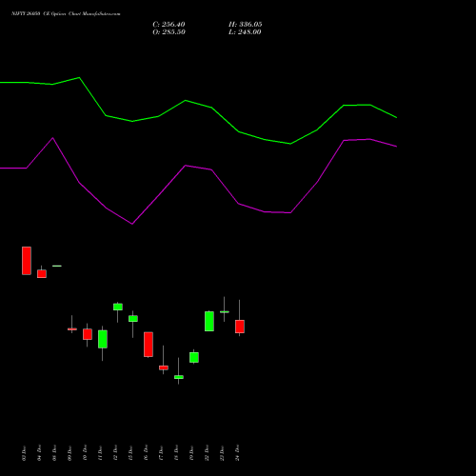The width and height of the screenshot is (476, 476).
Task: Click the green indicator line peak near 09 Dec
Action: point(79,77)
